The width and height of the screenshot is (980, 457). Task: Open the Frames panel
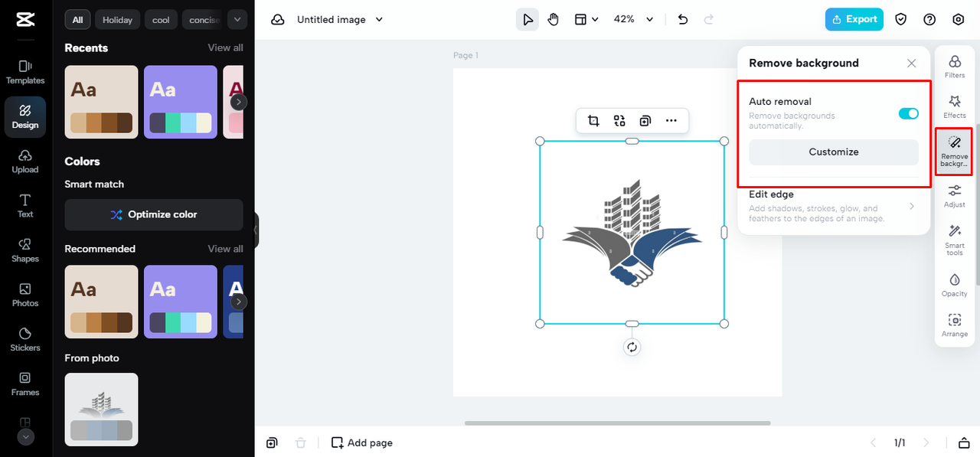tap(25, 384)
